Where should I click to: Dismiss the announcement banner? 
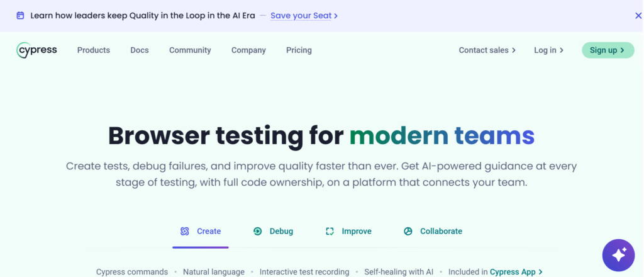638,16
